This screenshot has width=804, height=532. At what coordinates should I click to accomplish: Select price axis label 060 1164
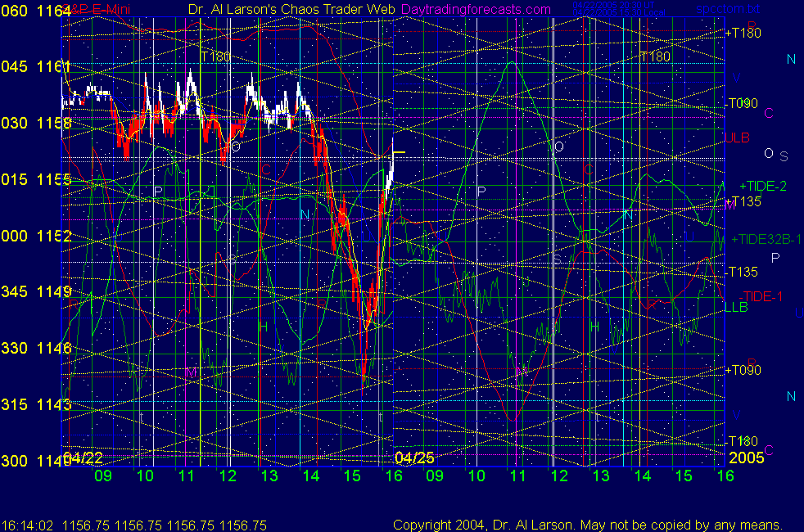35,11
